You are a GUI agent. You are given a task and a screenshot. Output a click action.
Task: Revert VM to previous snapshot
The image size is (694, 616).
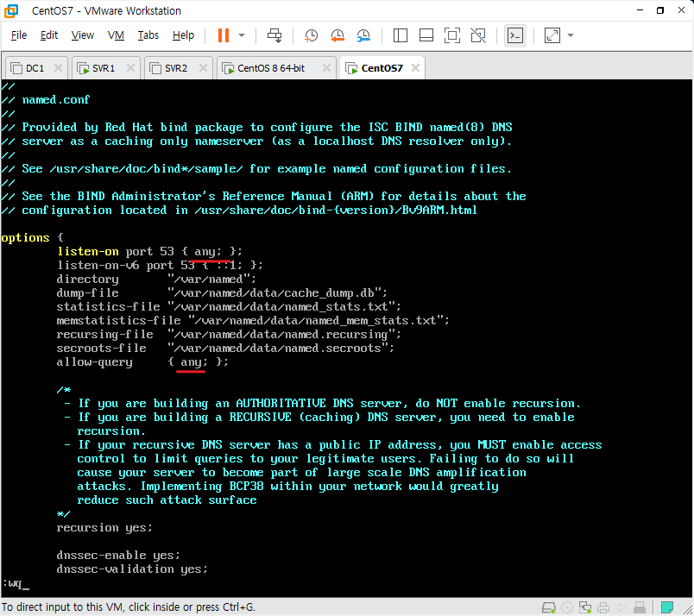pos(338,35)
